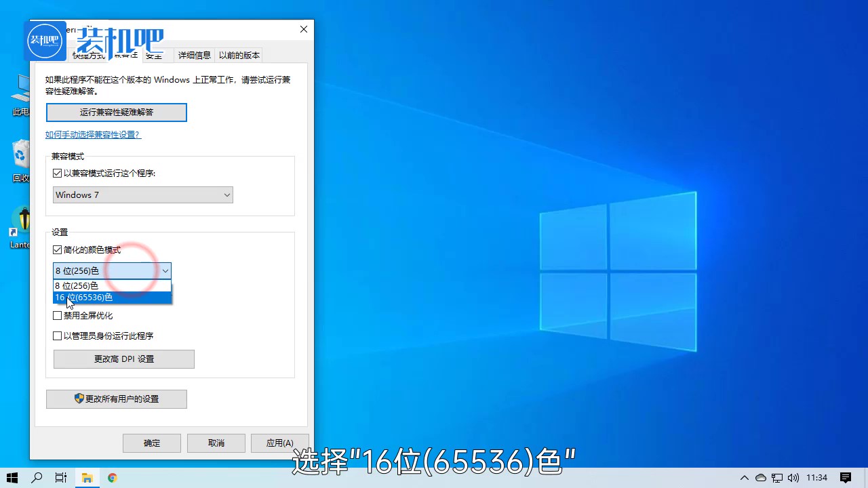This screenshot has height=488, width=868.
Task: Toggle the 禁用全屏优化 checkbox
Action: point(58,315)
